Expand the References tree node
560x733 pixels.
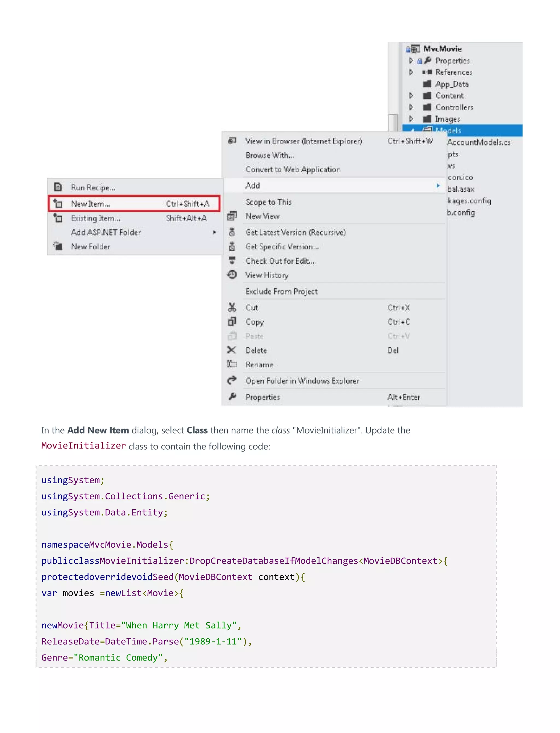tap(411, 72)
